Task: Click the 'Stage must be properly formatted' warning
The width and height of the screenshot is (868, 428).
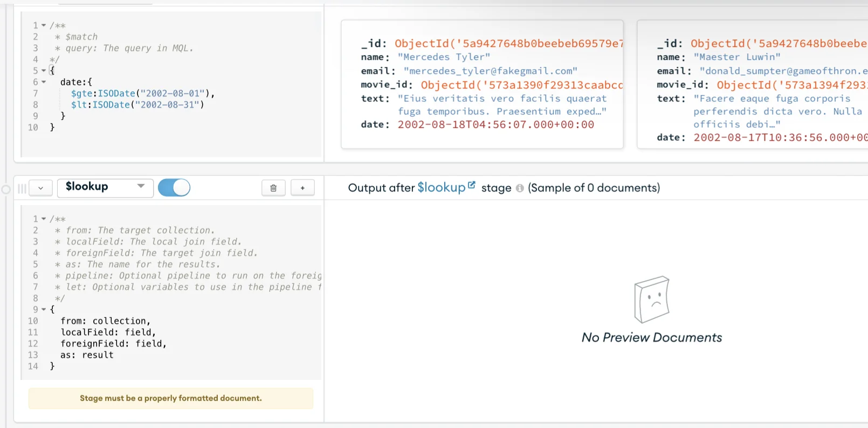Action: pos(170,398)
